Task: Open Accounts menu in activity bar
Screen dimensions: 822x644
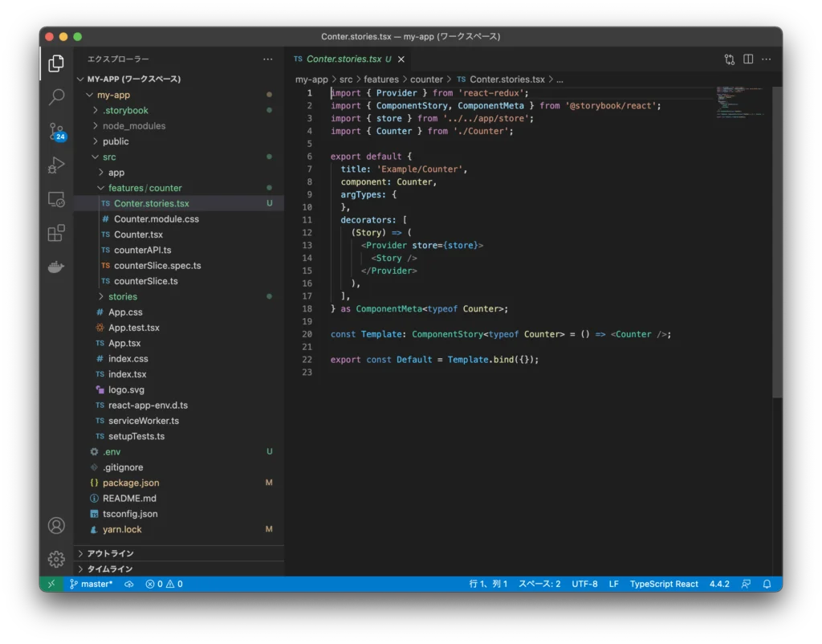Action: tap(56, 525)
